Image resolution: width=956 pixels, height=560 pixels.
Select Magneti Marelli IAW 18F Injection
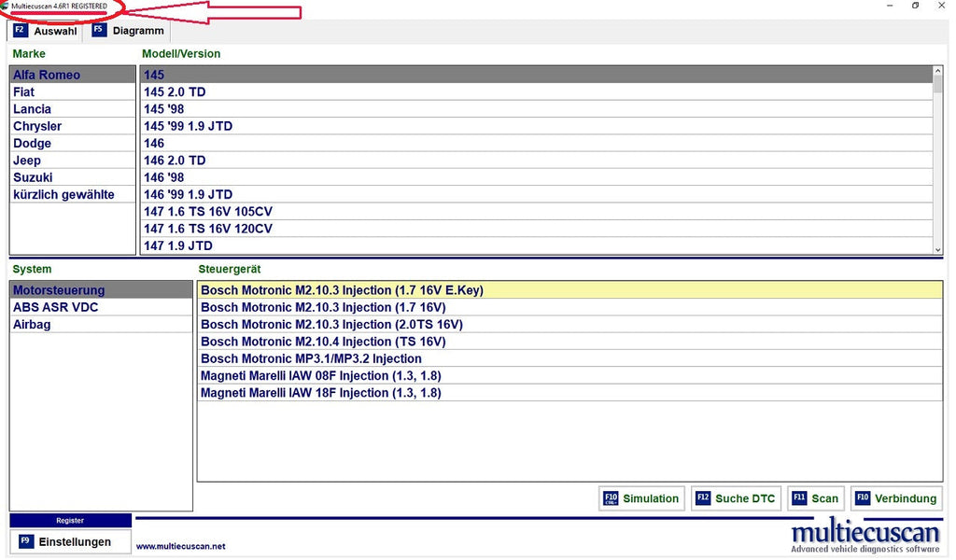coord(570,392)
